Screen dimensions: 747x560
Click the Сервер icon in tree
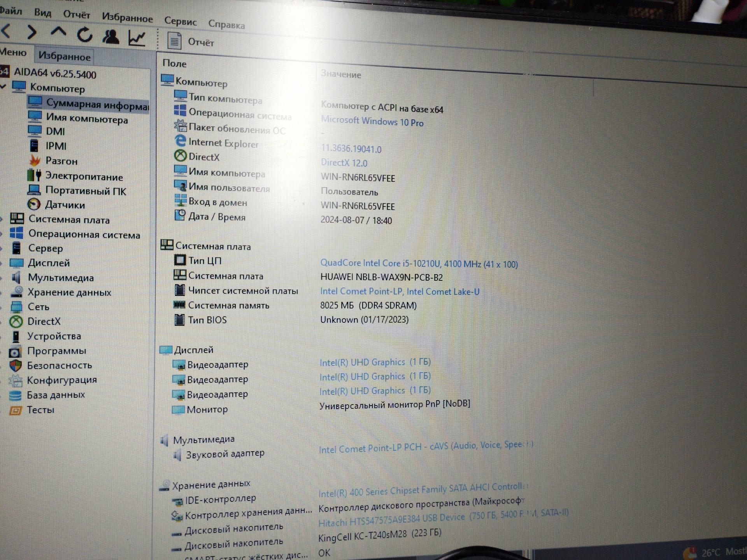16,248
